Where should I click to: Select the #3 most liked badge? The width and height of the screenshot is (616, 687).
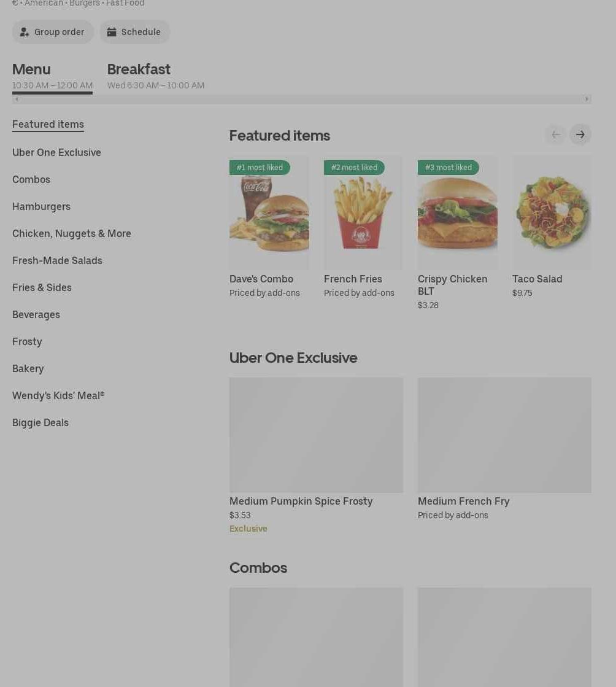coord(449,168)
